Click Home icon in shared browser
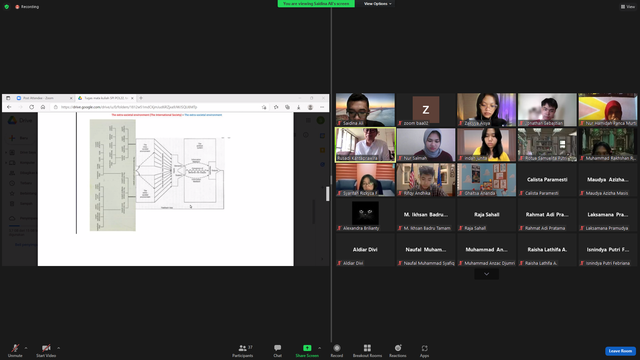The image size is (640, 360). coord(43,107)
